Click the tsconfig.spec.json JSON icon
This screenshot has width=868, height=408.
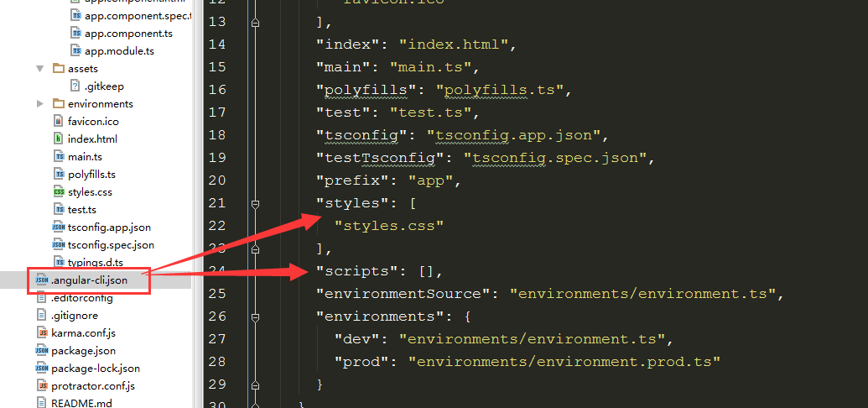coord(58,245)
